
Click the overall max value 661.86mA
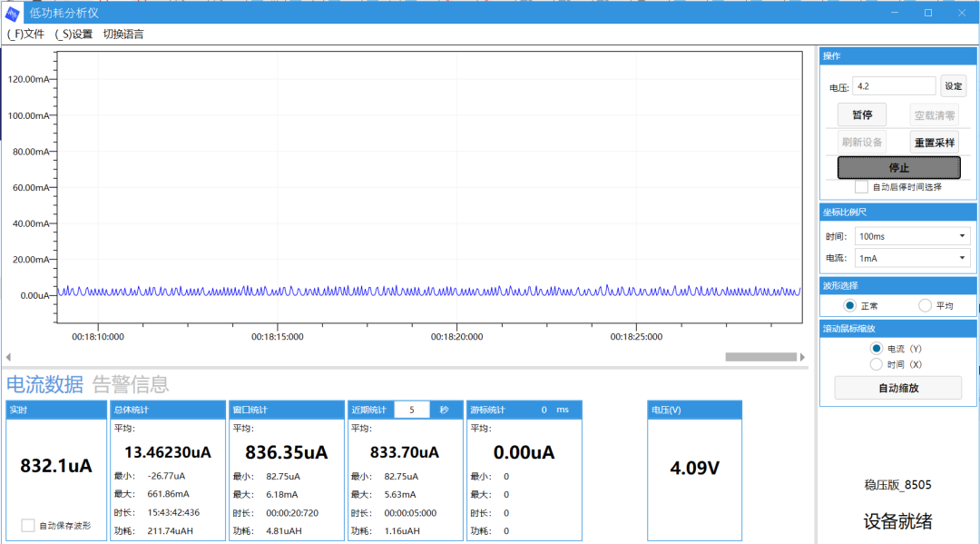coord(168,494)
